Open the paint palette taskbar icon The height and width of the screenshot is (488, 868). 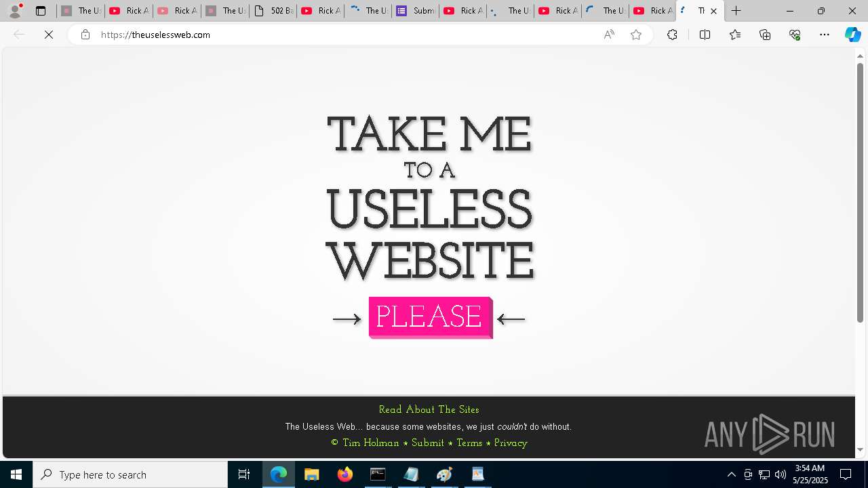point(444,474)
